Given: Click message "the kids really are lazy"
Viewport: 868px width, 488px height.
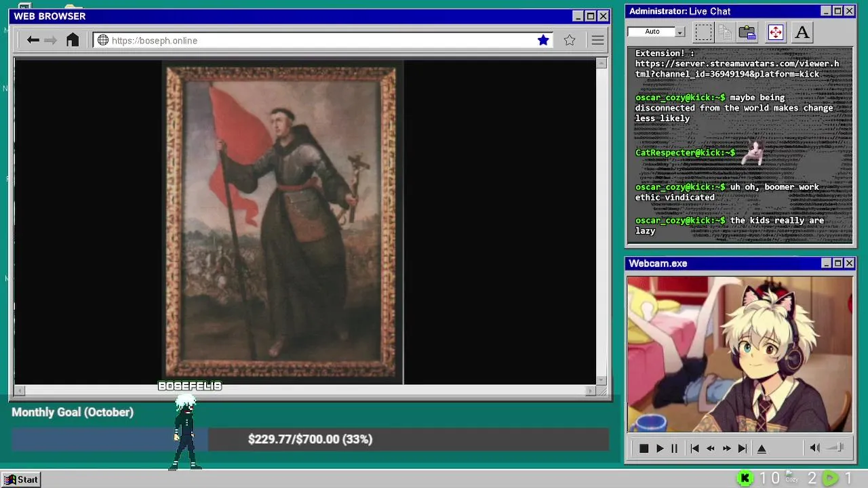Looking at the screenshot, I should pyautogui.click(x=730, y=226).
